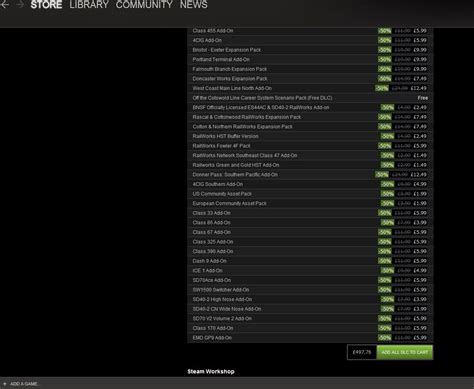The image size is (474, 389).
Task: Select Falmouth Branch Expansion Pack
Action: pyautogui.click(x=310, y=69)
